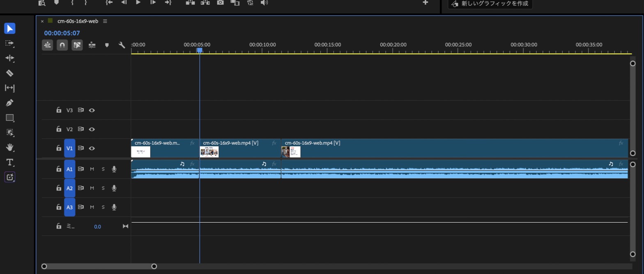Lock the V3 track
Viewport: 644px width, 274px height.
click(59, 110)
